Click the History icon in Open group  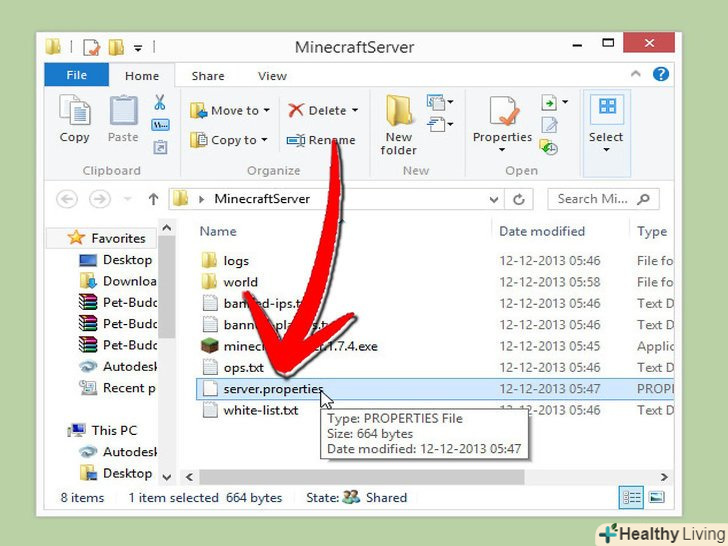point(549,148)
